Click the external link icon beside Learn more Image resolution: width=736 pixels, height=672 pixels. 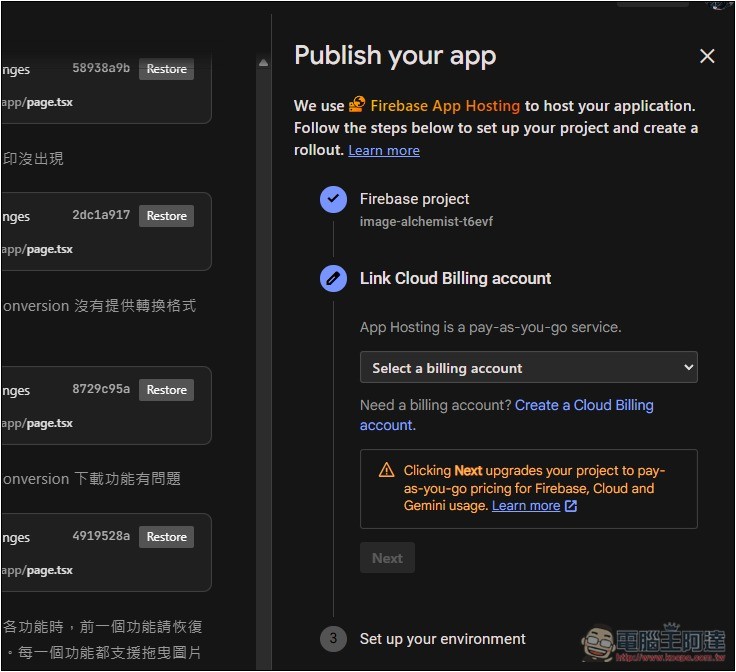pyautogui.click(x=571, y=506)
